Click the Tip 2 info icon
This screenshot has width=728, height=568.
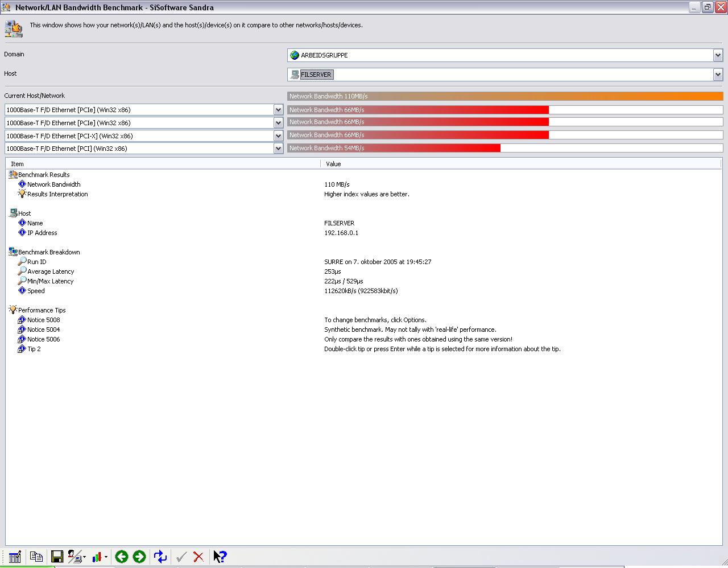pos(22,349)
